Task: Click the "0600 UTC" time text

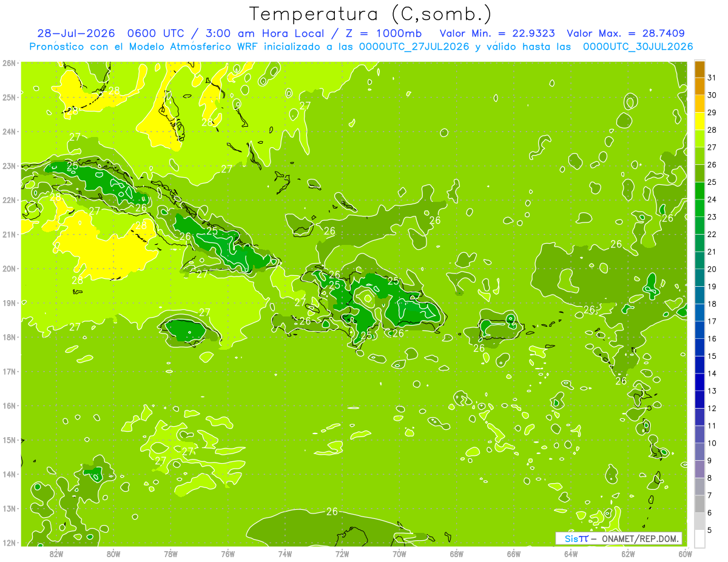Action: point(157,33)
